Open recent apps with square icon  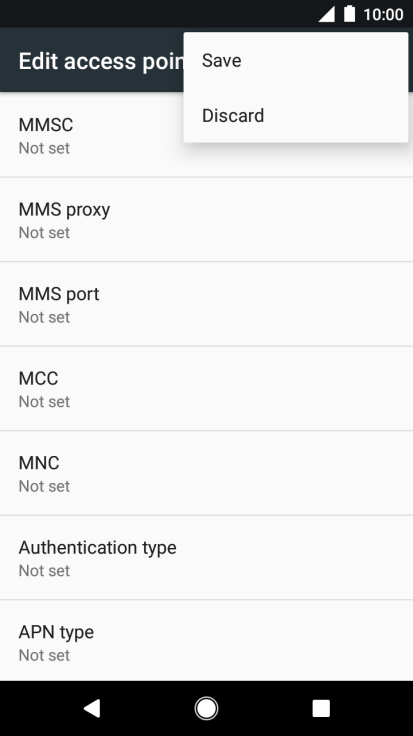pos(321,708)
